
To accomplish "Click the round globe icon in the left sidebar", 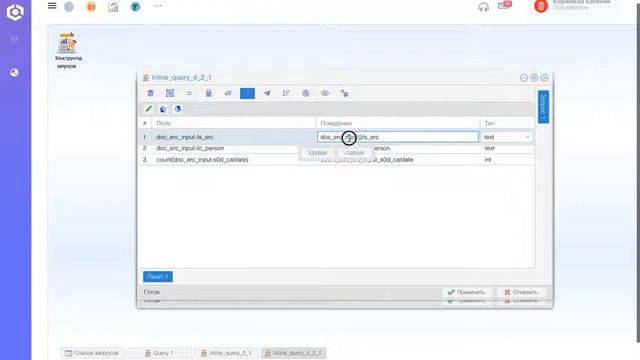I will 14,73.
